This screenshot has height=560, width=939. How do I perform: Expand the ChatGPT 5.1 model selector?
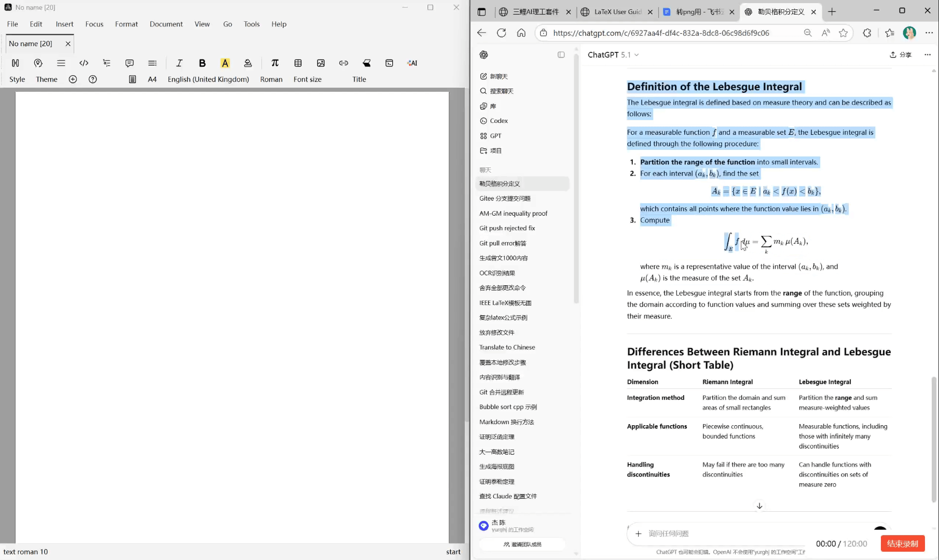[x=613, y=55]
